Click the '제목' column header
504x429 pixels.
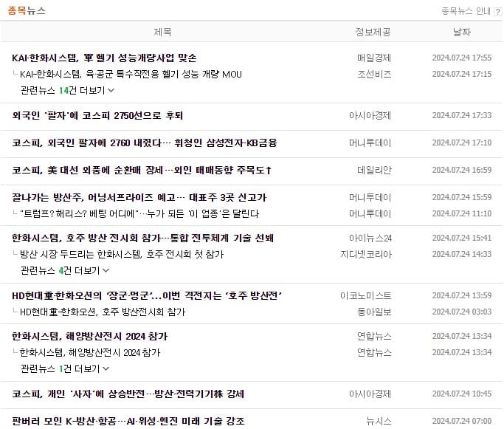click(x=162, y=32)
